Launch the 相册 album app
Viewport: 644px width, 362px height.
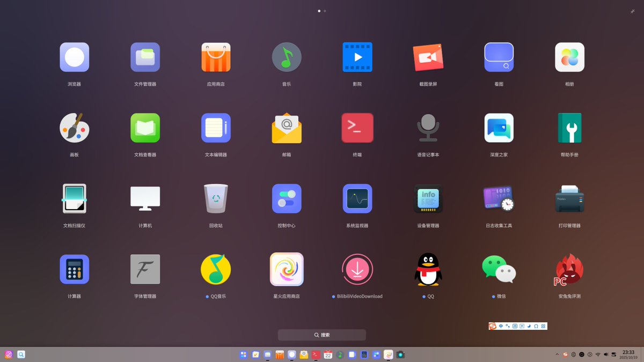[569, 57]
